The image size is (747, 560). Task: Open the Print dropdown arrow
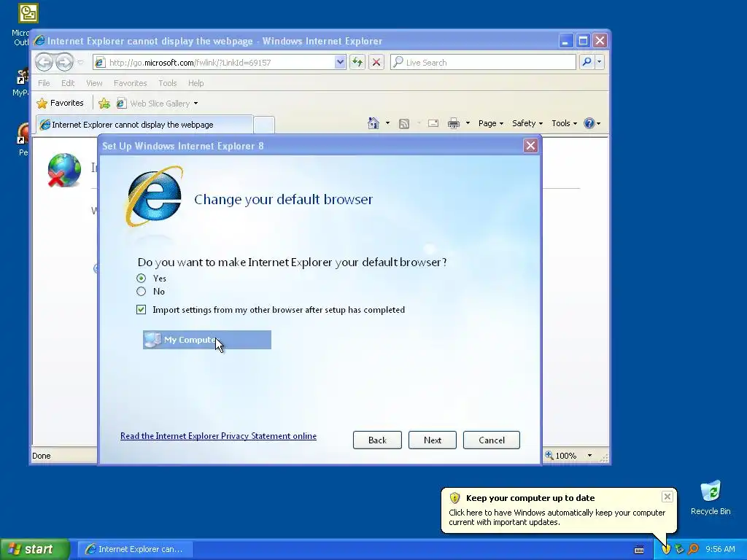tap(468, 123)
